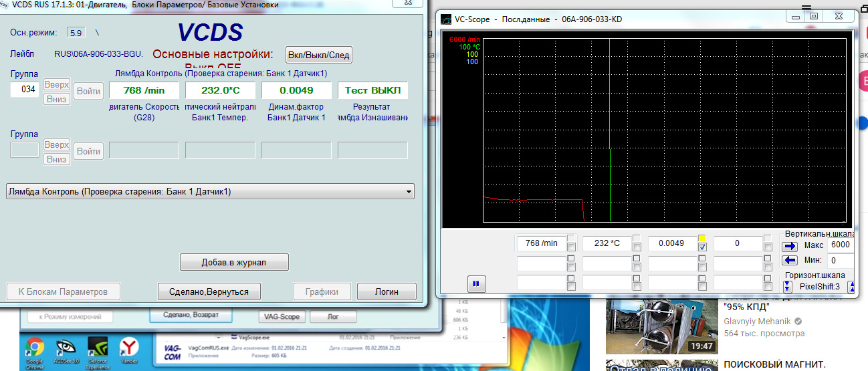Screen dimensions: 868x371
Task: Click the color box above the 232 *C checkbox
Action: click(x=637, y=238)
